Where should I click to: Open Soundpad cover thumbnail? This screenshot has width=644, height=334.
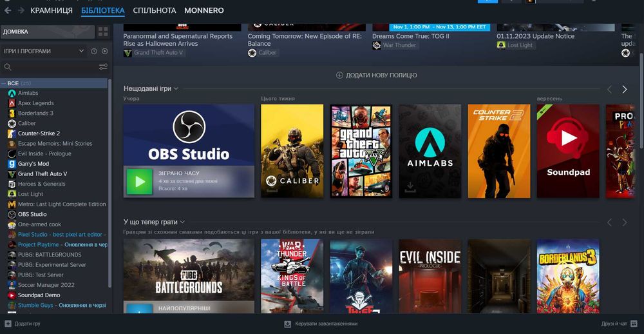pos(568,151)
